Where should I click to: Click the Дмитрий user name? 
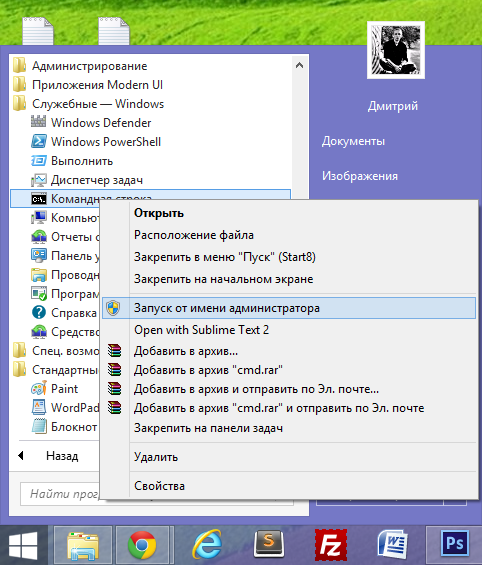point(393,106)
